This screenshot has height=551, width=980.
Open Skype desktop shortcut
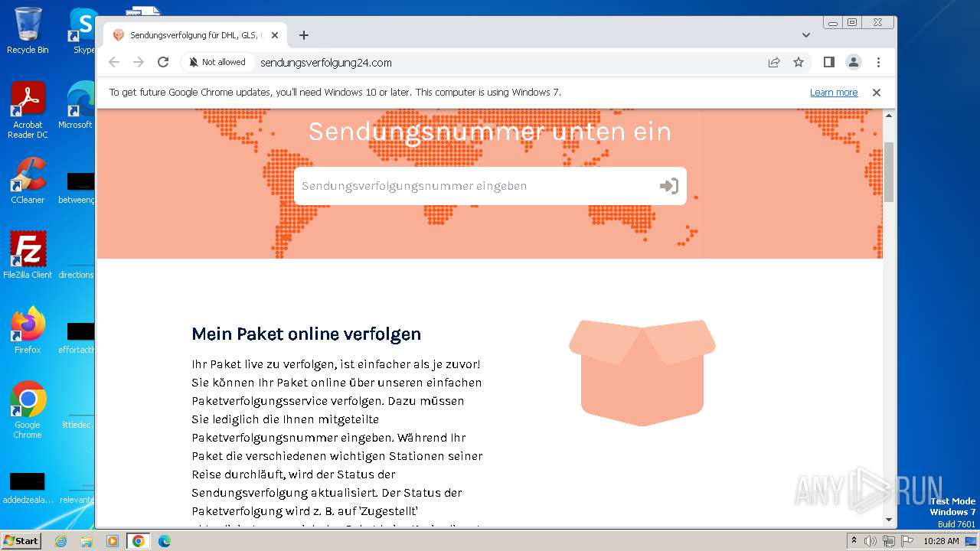point(83,31)
